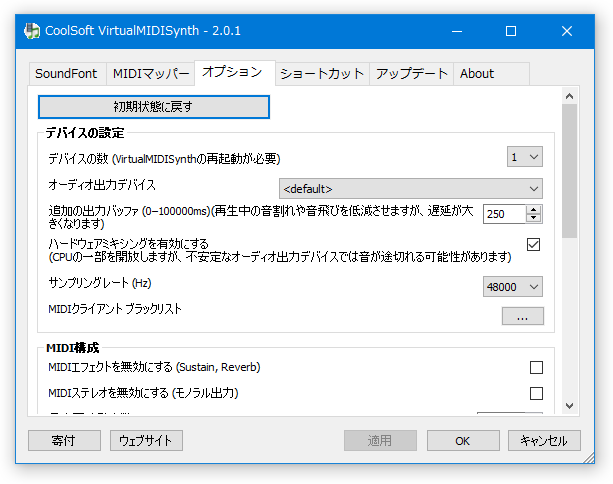Image resolution: width=613 pixels, height=484 pixels.
Task: Close the VirtualMIDISynth window
Action: click(x=567, y=31)
